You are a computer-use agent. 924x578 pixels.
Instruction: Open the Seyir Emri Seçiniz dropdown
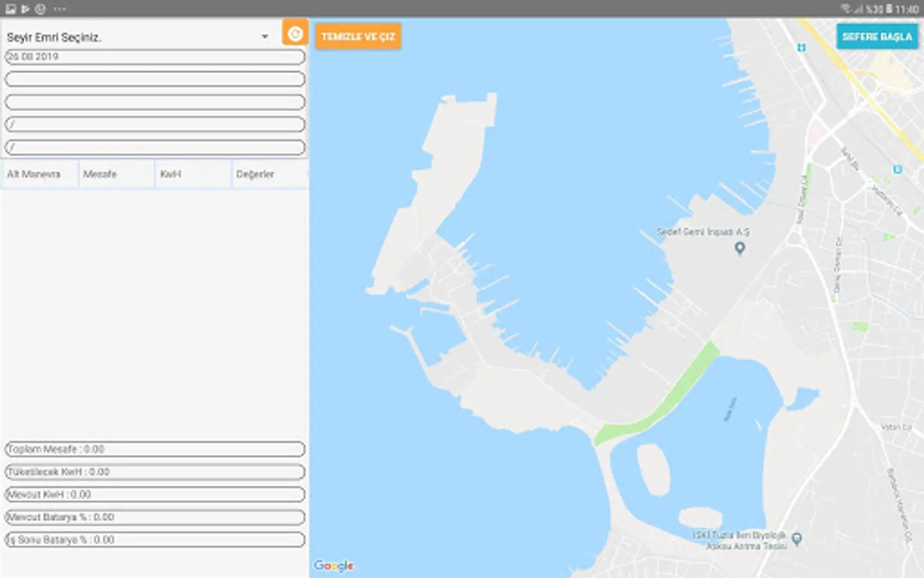click(x=139, y=37)
